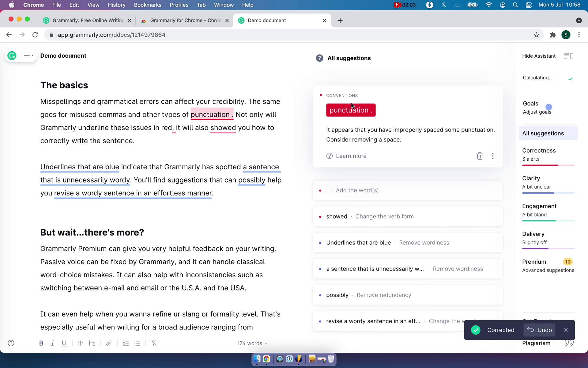588x368 pixels.
Task: Open the Bookmarks menu
Action: [x=148, y=5]
